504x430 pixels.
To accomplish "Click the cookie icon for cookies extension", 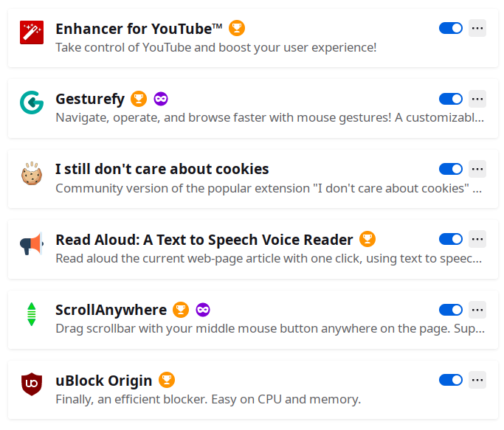I will pyautogui.click(x=32, y=173).
